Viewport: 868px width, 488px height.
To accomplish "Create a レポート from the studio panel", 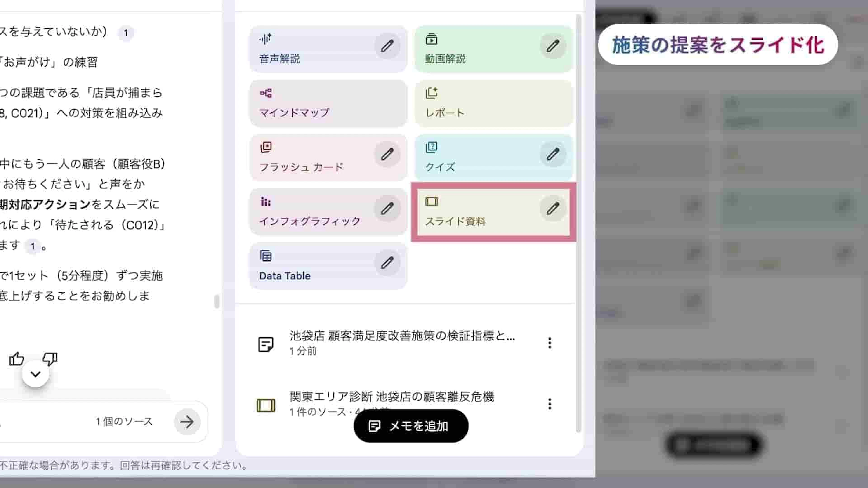I will tap(494, 103).
